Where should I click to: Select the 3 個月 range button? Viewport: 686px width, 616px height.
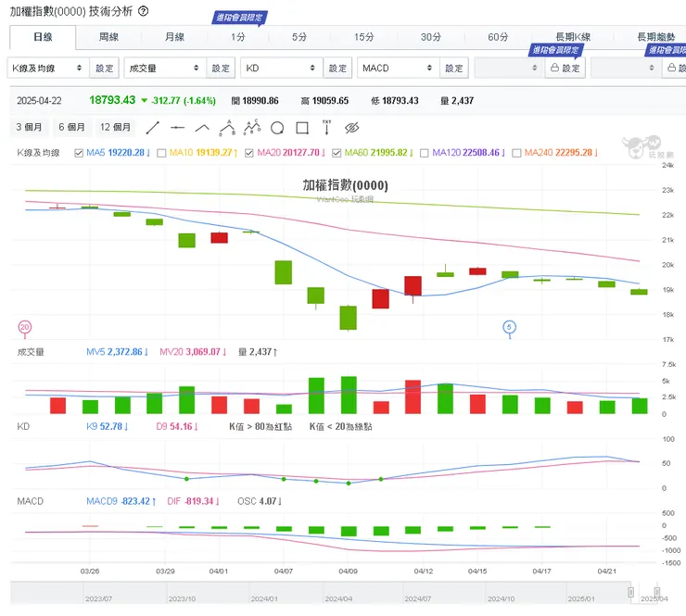[29, 127]
